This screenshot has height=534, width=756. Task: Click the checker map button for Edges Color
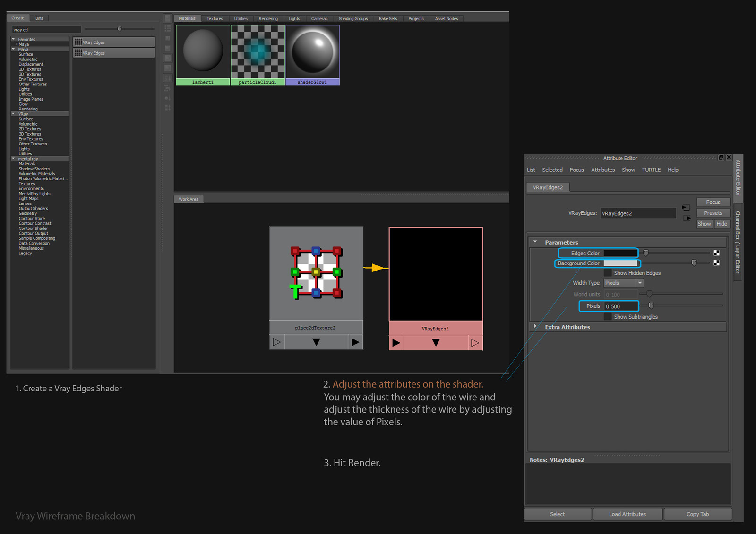tap(716, 253)
